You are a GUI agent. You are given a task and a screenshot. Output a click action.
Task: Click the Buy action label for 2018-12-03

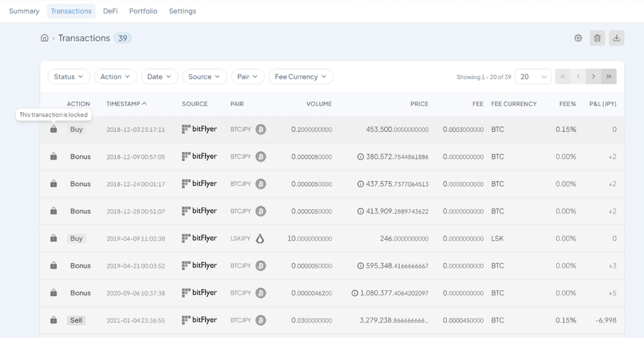tap(77, 129)
